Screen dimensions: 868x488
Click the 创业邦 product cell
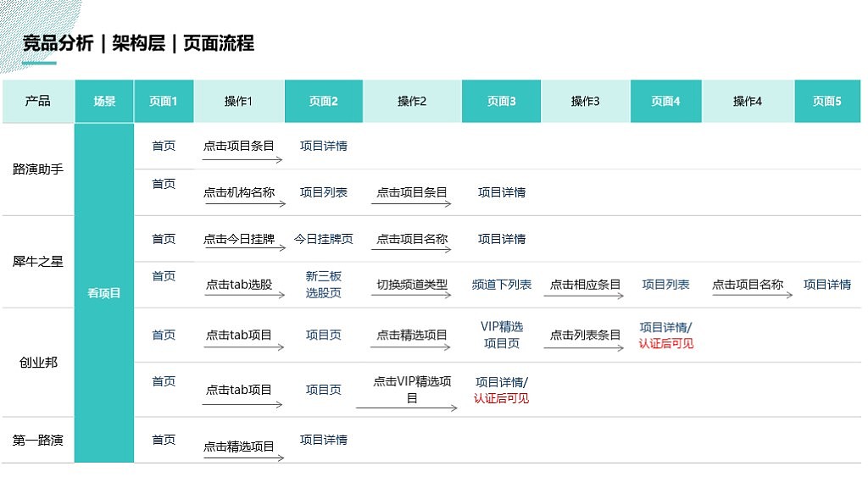tap(37, 363)
